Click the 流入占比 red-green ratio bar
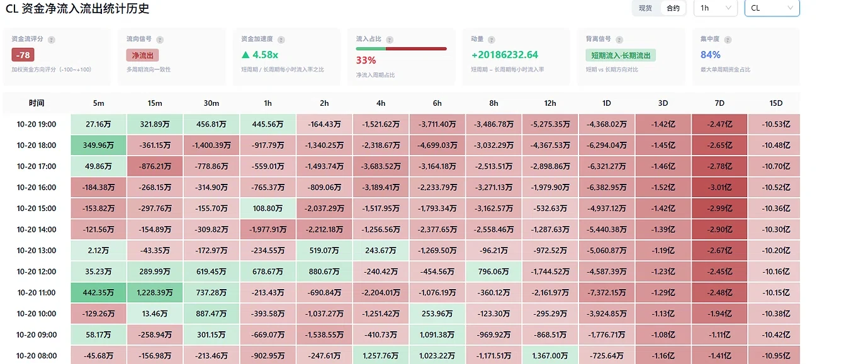The width and height of the screenshot is (868, 364). [401, 48]
